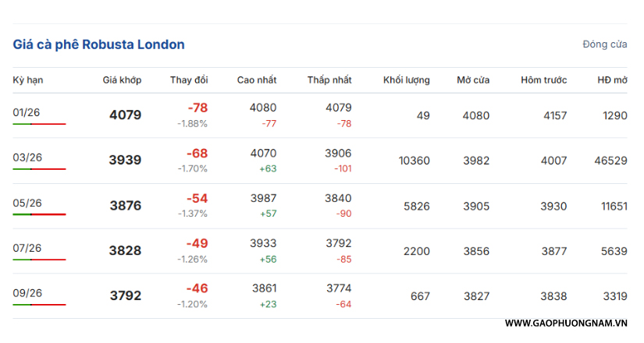The image size is (644, 343).
Task: Click the "Khối lượng" column header
Action: pyautogui.click(x=406, y=80)
